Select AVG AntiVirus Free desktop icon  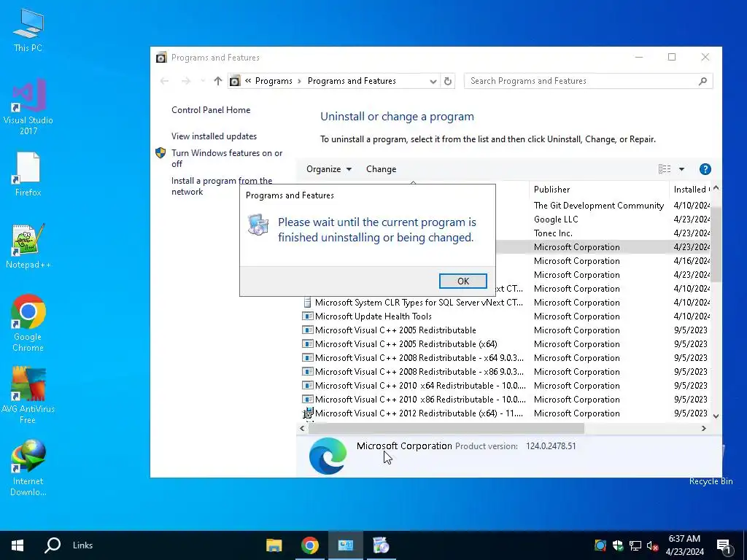point(28,395)
